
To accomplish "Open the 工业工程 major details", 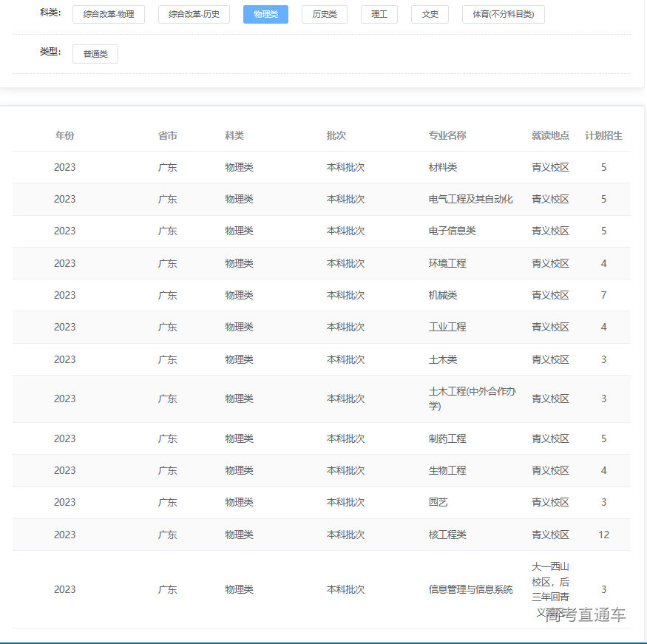I will coord(447,327).
